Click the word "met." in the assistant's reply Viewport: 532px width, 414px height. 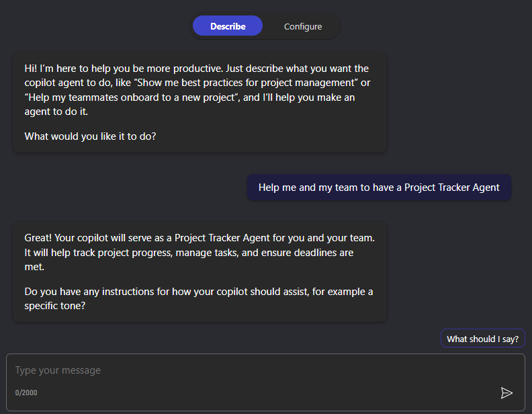34,267
